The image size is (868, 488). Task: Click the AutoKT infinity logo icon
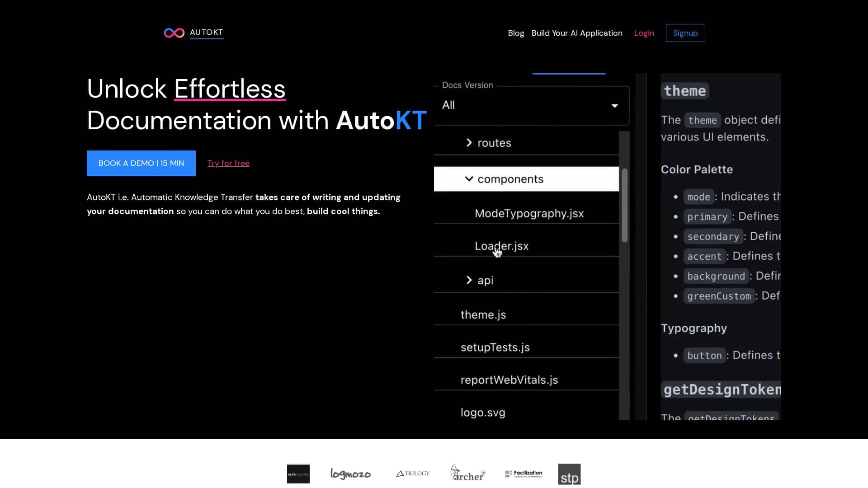(174, 33)
